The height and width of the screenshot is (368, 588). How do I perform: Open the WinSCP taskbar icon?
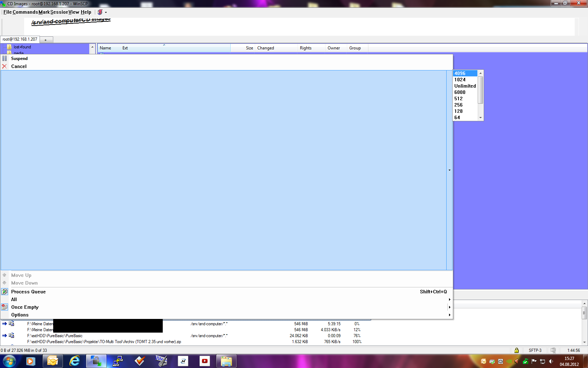click(96, 361)
